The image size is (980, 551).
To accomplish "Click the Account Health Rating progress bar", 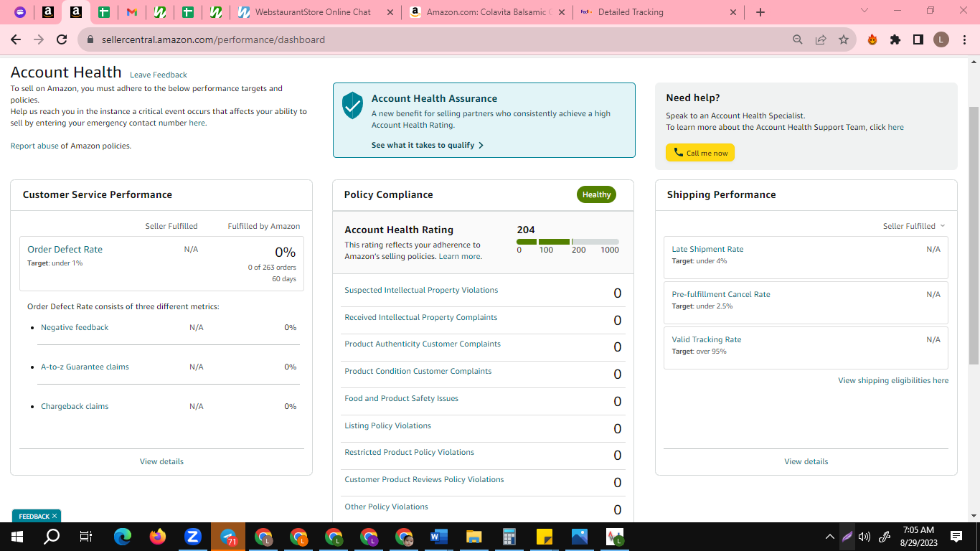I will pyautogui.click(x=567, y=242).
